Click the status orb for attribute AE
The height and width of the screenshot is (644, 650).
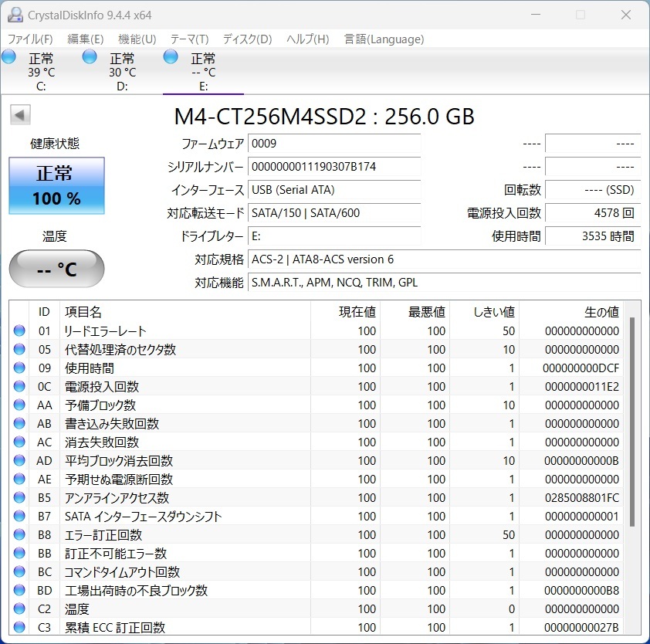click(19, 479)
